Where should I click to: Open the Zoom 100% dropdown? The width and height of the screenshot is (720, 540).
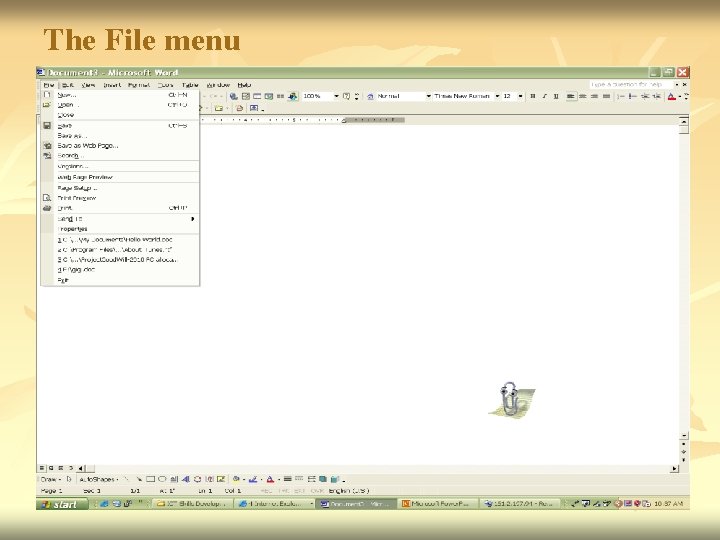point(336,96)
